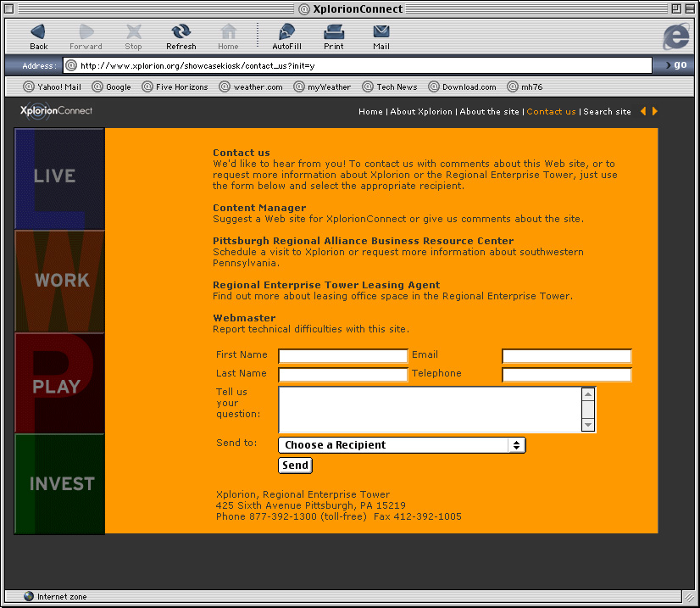The height and width of the screenshot is (608, 700).
Task: Click the question box scroll down arrow
Action: pyautogui.click(x=588, y=426)
